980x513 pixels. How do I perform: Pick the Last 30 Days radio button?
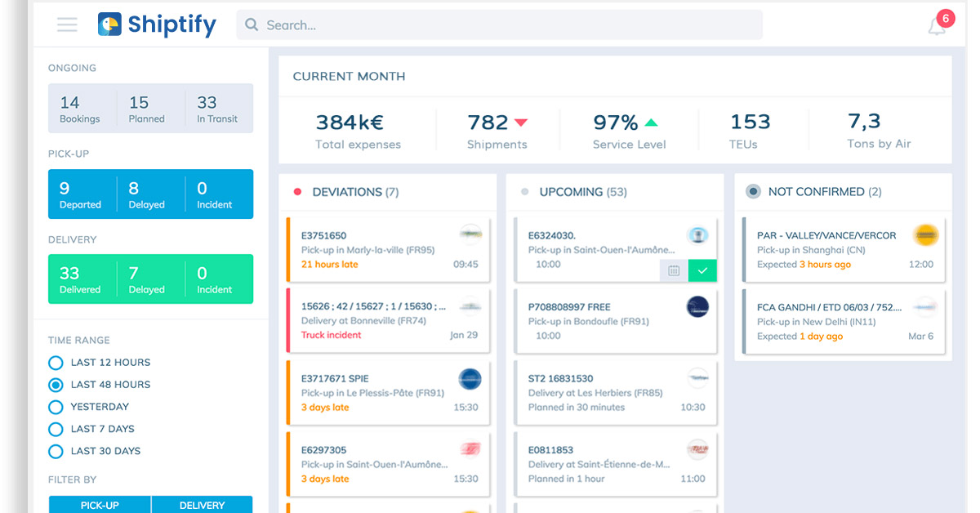56,451
